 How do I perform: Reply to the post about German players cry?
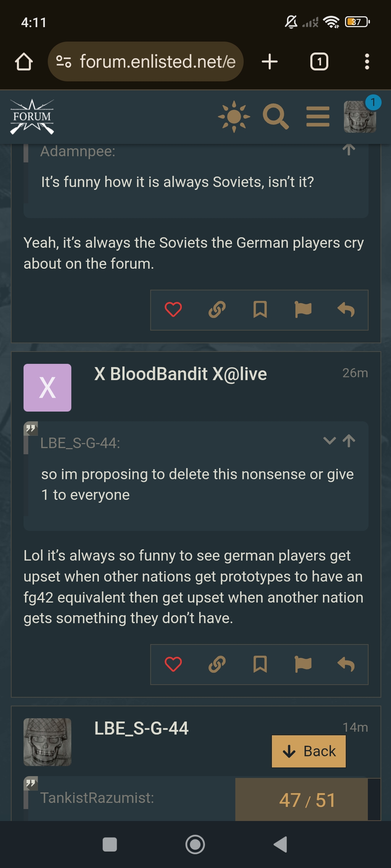tap(346, 310)
